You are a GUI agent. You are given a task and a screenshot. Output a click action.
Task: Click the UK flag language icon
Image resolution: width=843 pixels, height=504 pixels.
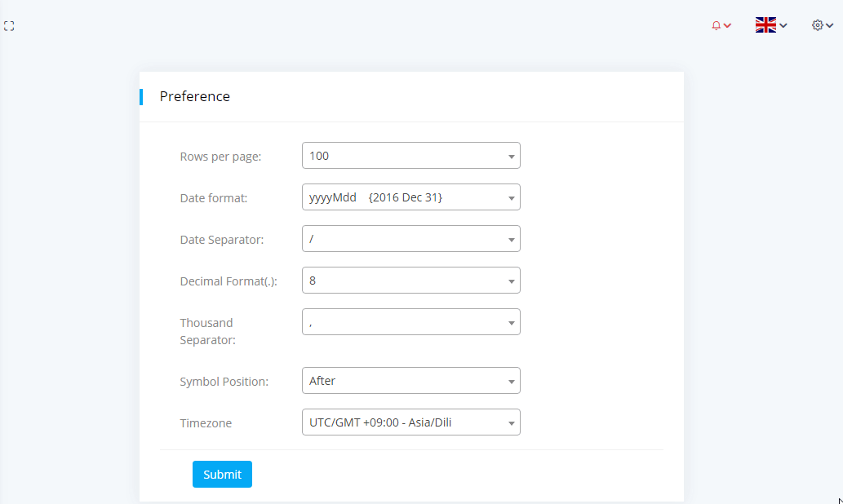point(765,25)
